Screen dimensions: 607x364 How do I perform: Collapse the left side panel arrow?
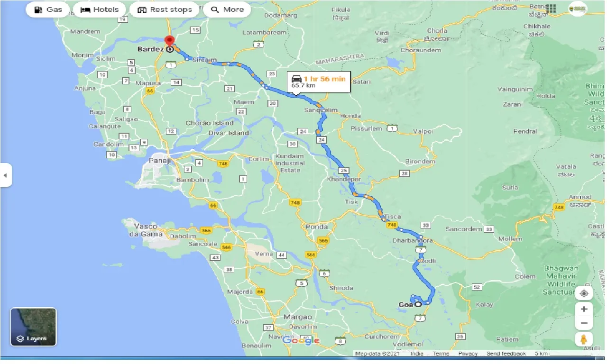5,175
